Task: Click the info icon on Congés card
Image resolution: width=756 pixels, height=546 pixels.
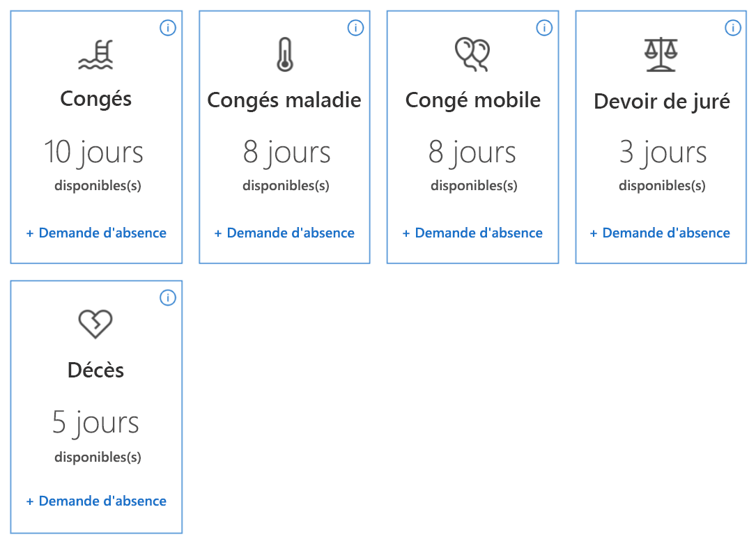Action: tap(168, 27)
